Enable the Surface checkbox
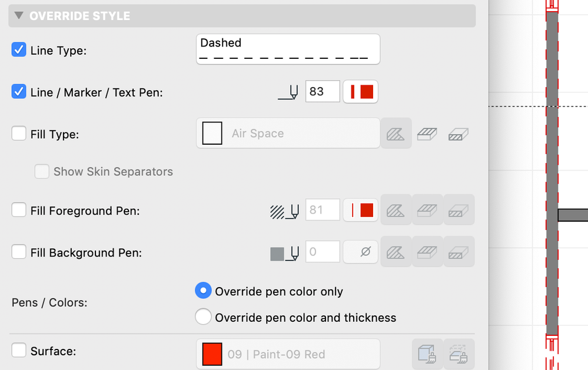 [18, 349]
